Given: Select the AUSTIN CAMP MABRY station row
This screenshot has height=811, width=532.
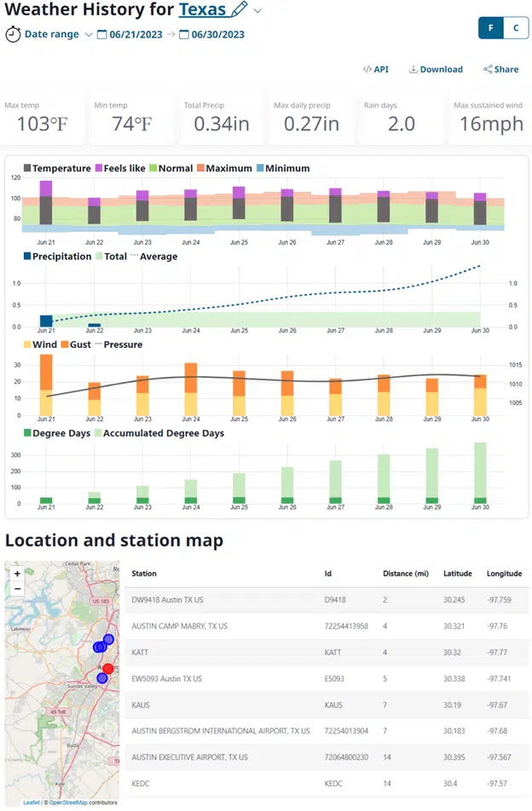Looking at the screenshot, I should 180,626.
